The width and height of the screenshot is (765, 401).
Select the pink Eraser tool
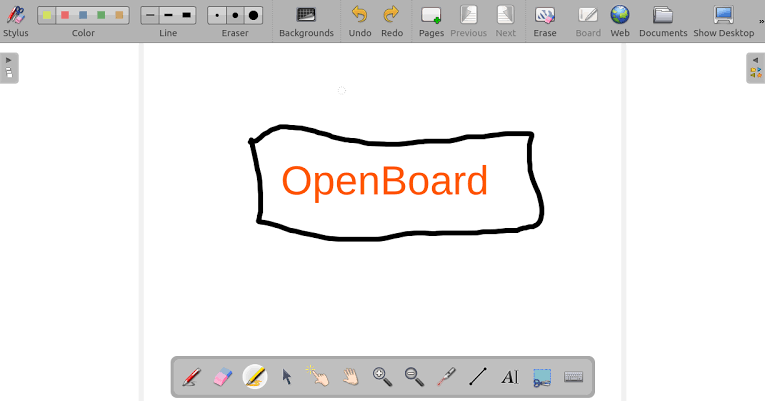coord(223,377)
